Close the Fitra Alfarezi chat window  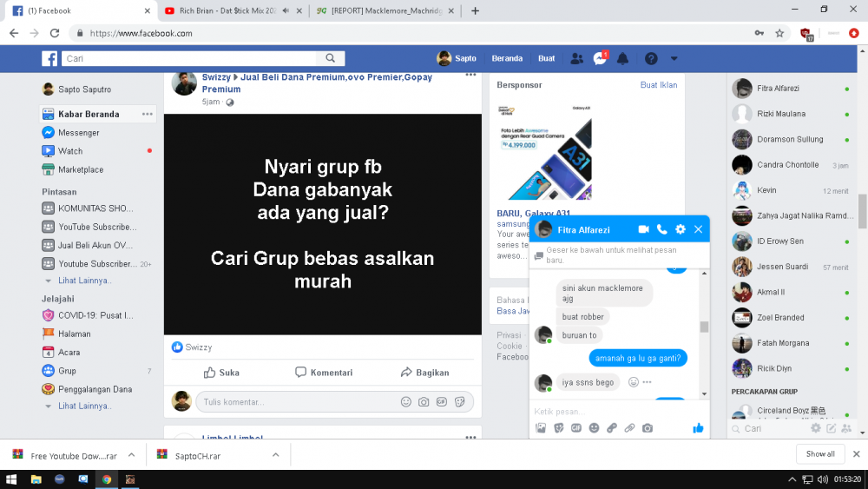[698, 229]
